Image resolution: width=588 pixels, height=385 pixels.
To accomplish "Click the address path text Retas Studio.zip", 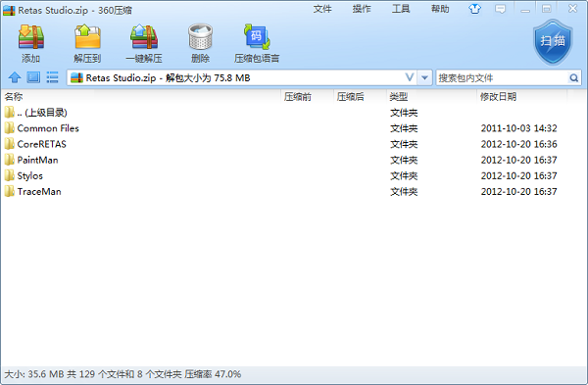I will pyautogui.click(x=121, y=78).
